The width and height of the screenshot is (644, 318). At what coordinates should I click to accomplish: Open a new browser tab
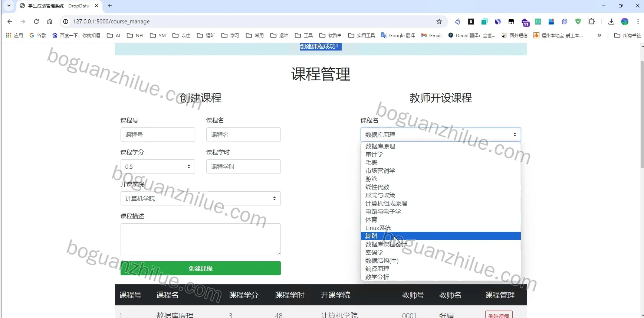[x=110, y=6]
